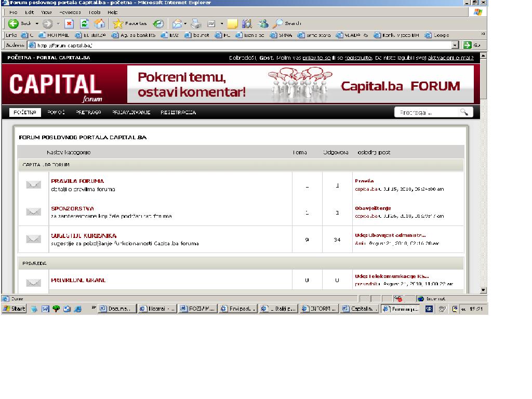Expand the Mail button dropdown arrow
The image size is (532, 399).
(x=186, y=23)
